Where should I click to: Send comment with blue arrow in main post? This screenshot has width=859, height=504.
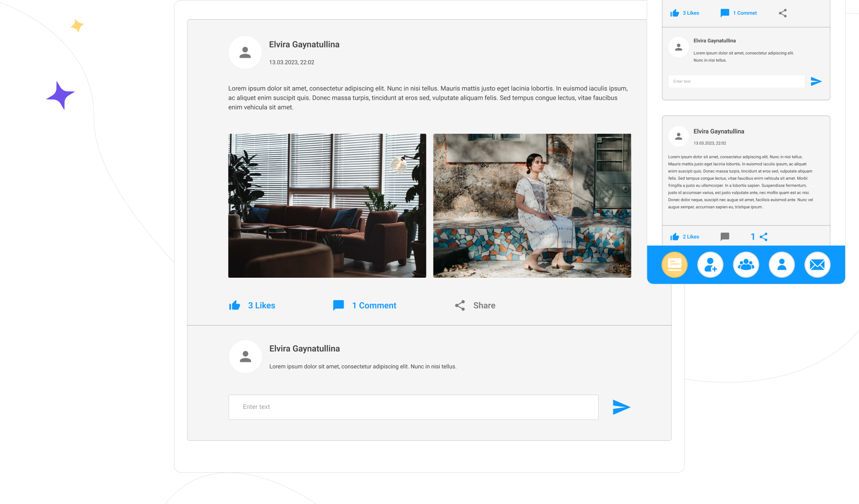[621, 407]
